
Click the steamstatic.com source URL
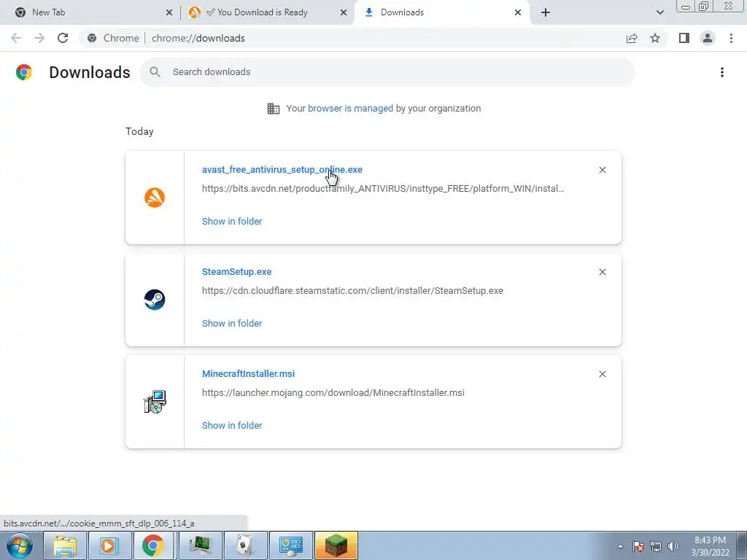coord(352,291)
